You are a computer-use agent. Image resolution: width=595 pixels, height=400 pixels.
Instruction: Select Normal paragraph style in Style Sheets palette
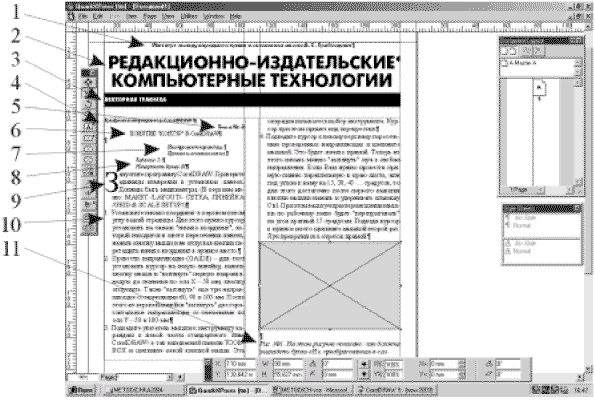tap(521, 225)
